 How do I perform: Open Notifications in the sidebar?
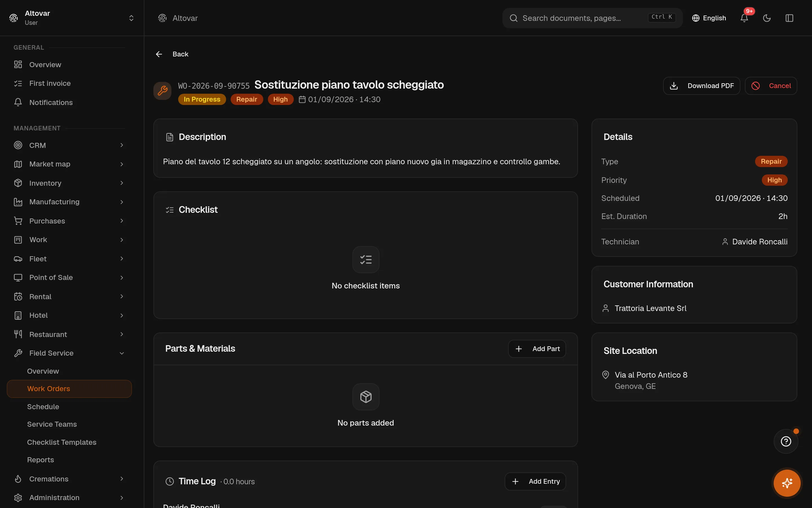click(x=69, y=102)
